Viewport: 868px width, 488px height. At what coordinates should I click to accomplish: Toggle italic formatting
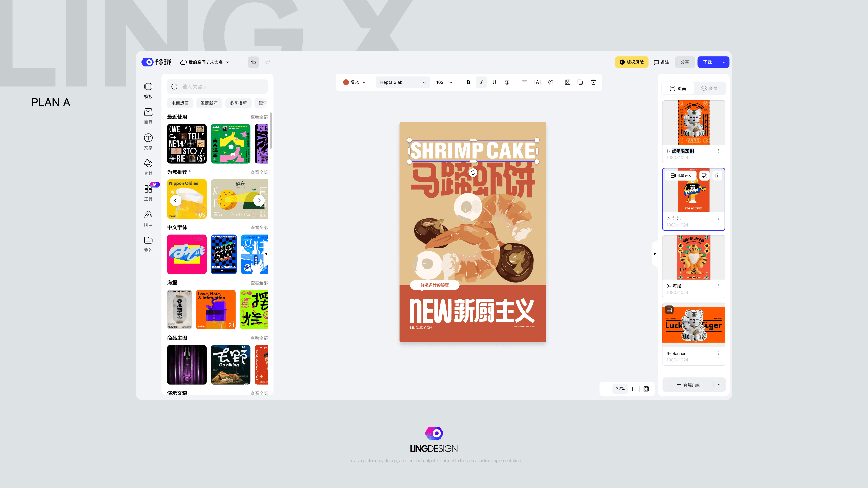[481, 82]
